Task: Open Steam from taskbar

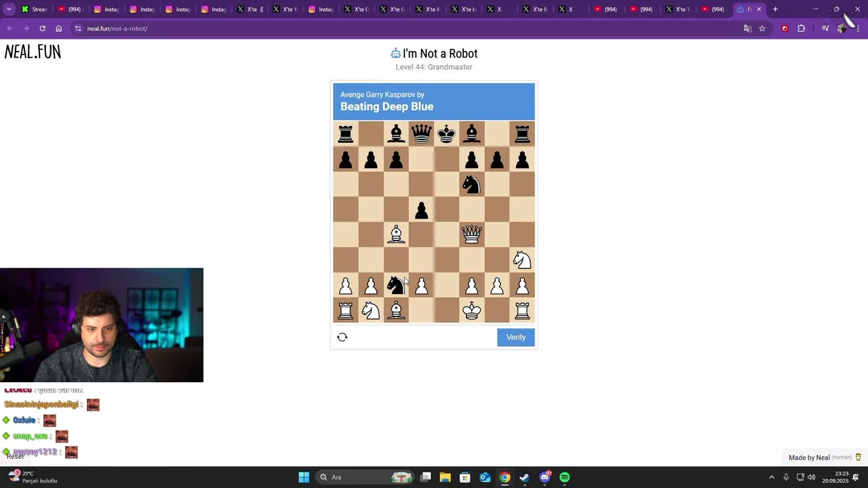Action: point(525,477)
